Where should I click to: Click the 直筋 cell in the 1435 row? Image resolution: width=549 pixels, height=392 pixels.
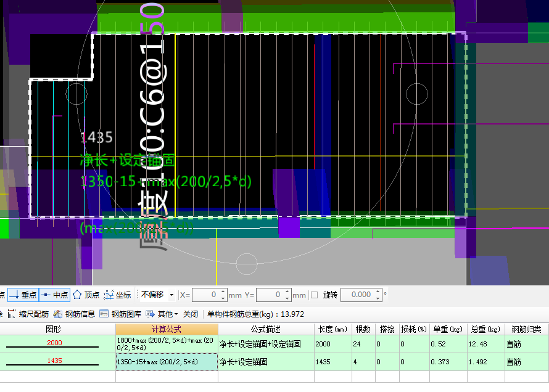click(514, 362)
